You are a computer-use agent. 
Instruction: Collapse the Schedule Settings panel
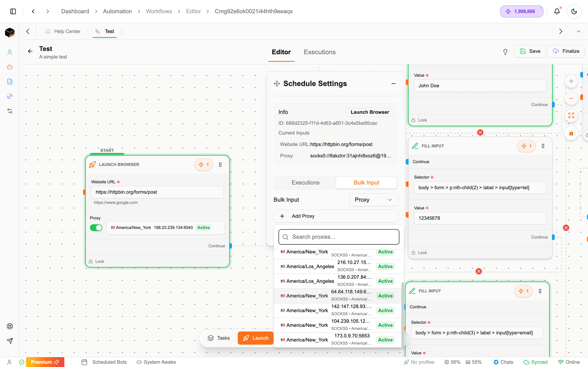[x=393, y=84]
